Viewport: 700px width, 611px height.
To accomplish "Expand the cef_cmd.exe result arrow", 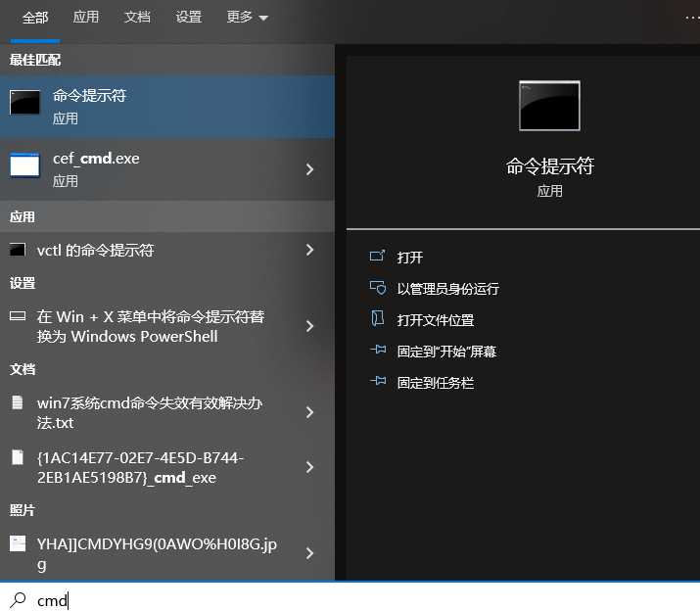I will 309,169.
